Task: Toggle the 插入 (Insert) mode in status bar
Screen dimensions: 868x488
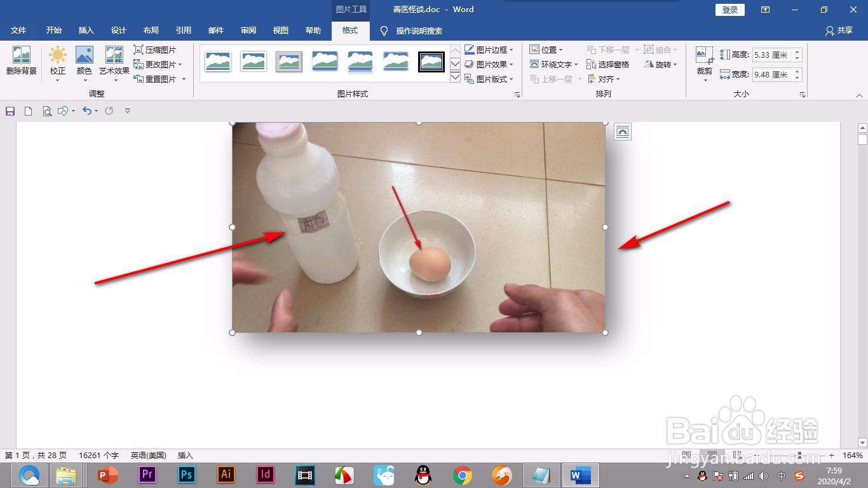Action: click(186, 456)
